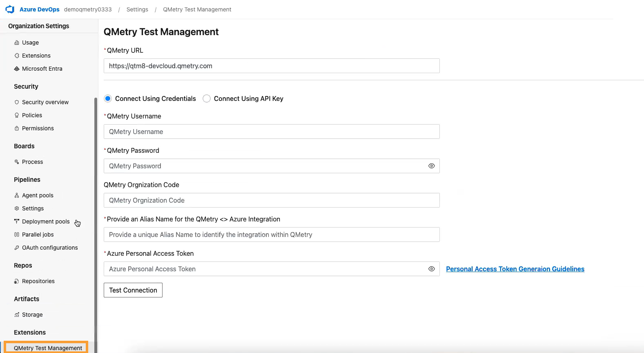This screenshot has width=644, height=353.
Task: Show the QMetry Password with eye icon
Action: (x=431, y=166)
